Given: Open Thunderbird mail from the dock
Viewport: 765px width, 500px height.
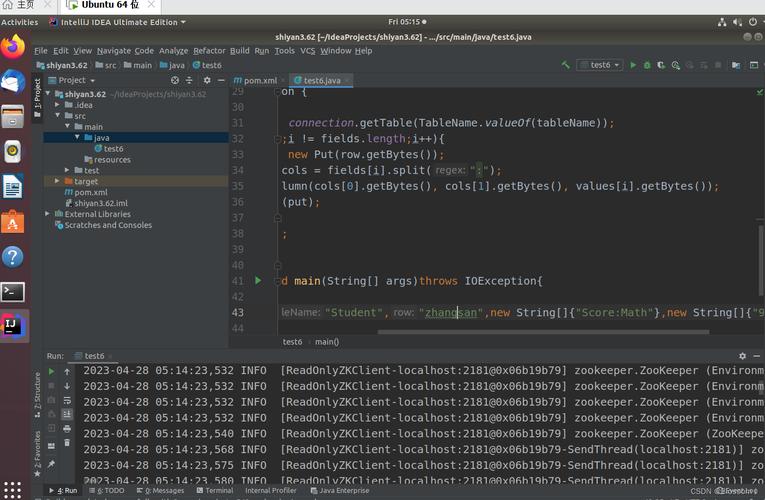Looking at the screenshot, I should tap(13, 82).
